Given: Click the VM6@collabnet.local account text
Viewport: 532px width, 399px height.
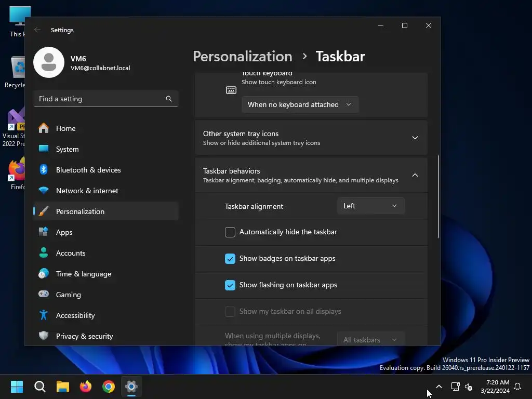Looking at the screenshot, I should 100,68.
